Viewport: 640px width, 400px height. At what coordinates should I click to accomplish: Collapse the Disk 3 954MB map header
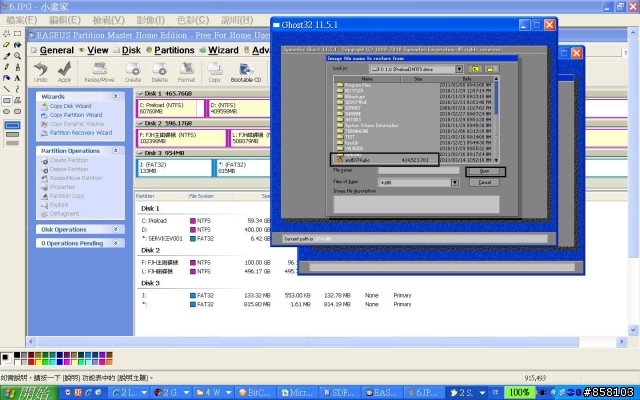coord(140,153)
